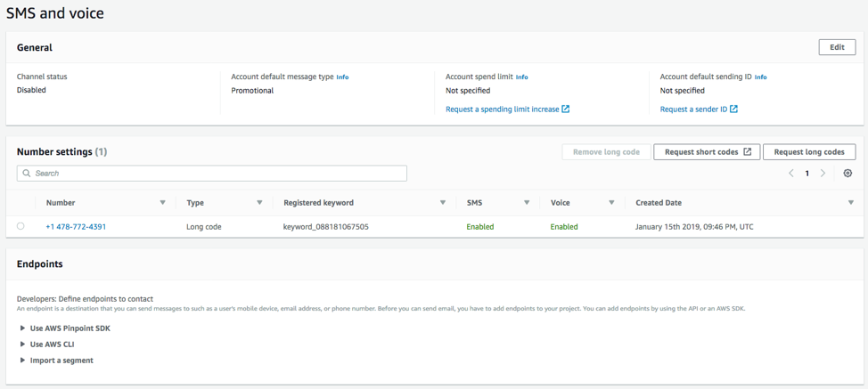
Task: Open Request a sender ID link
Action: coord(693,109)
